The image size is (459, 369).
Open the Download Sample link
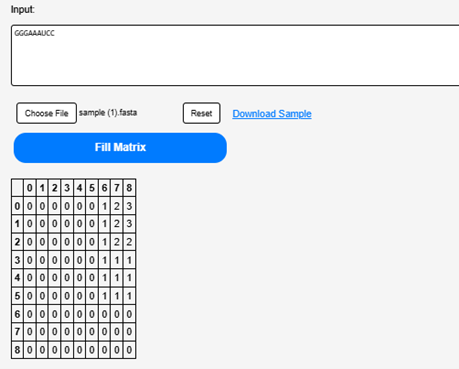272,114
